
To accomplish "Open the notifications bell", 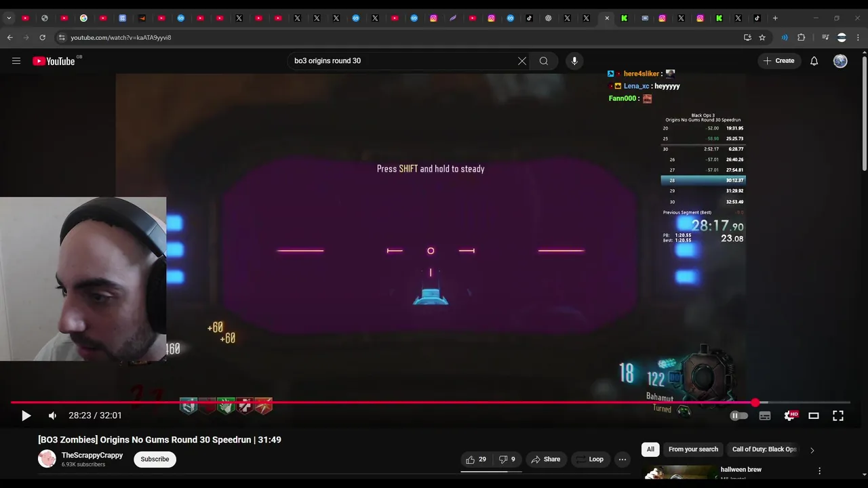I will pyautogui.click(x=814, y=61).
